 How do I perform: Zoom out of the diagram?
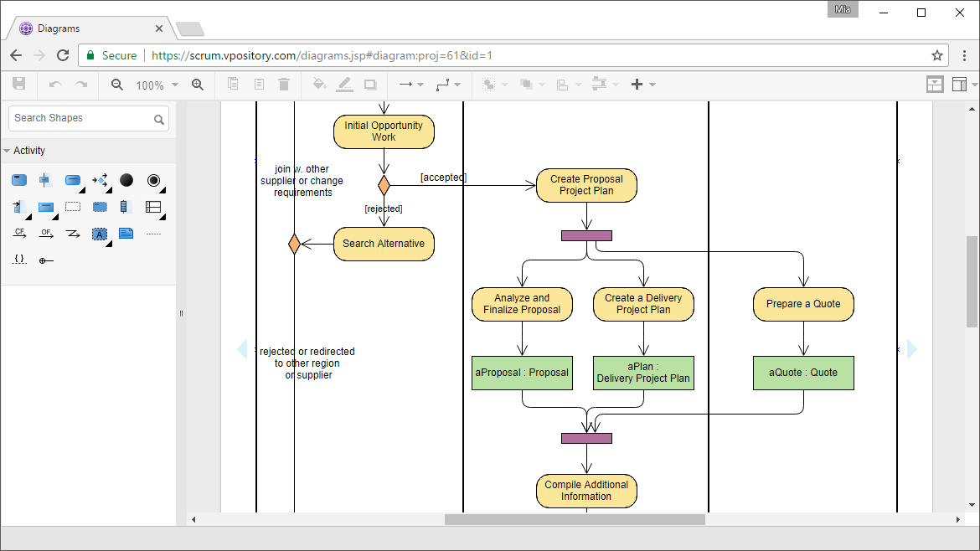pos(117,85)
